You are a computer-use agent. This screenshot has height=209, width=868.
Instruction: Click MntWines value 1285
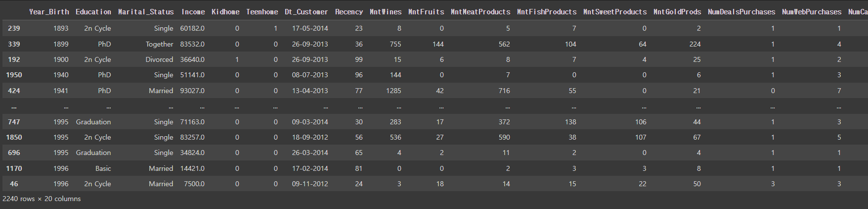coord(394,91)
